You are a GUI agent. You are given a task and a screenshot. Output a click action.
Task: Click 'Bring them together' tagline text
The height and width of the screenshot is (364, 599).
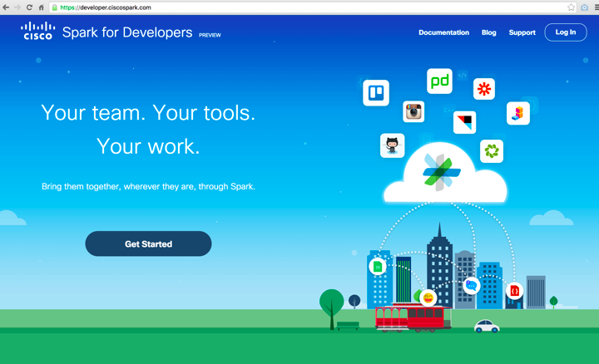(148, 187)
